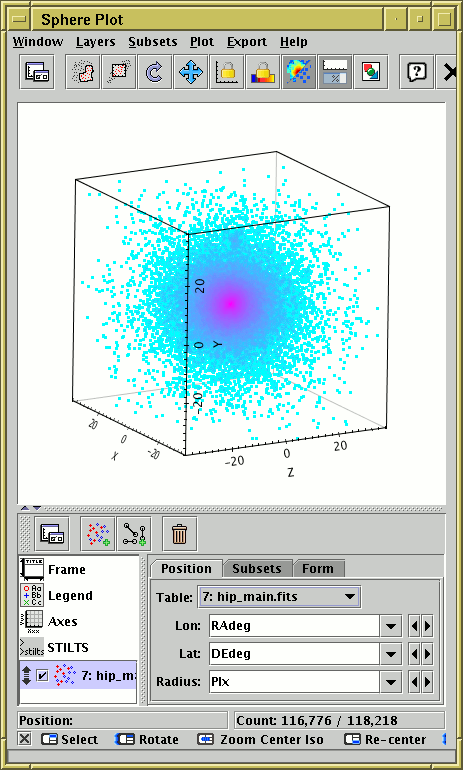Click the split pane collapse arrows
Image resolution: width=463 pixels, height=770 pixels.
coord(30,508)
